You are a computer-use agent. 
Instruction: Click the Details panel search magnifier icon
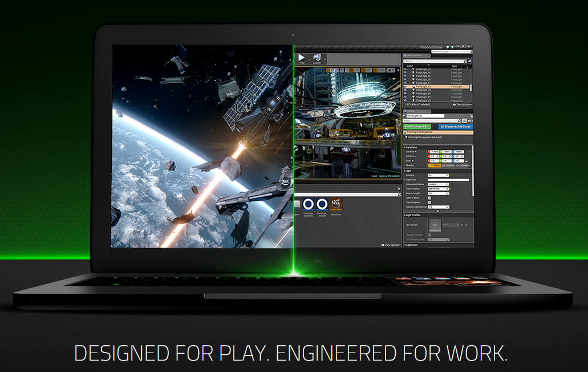click(459, 121)
